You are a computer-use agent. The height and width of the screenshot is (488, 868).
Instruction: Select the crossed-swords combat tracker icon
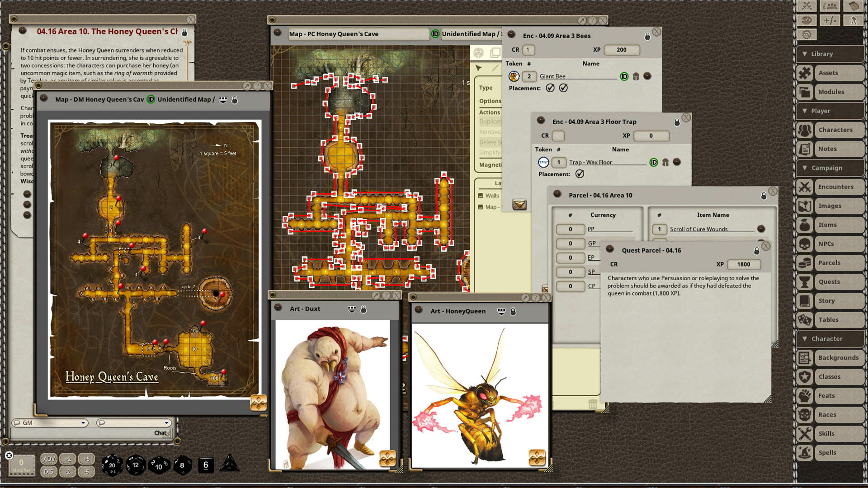807,6
